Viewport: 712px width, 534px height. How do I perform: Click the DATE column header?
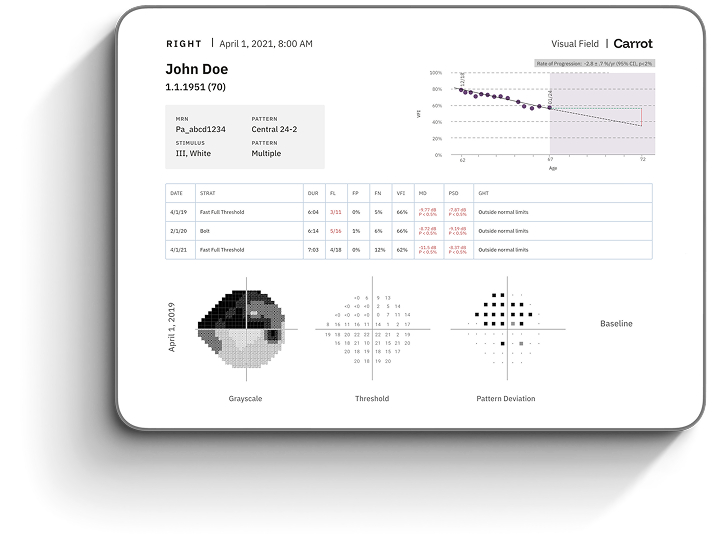pos(177,192)
